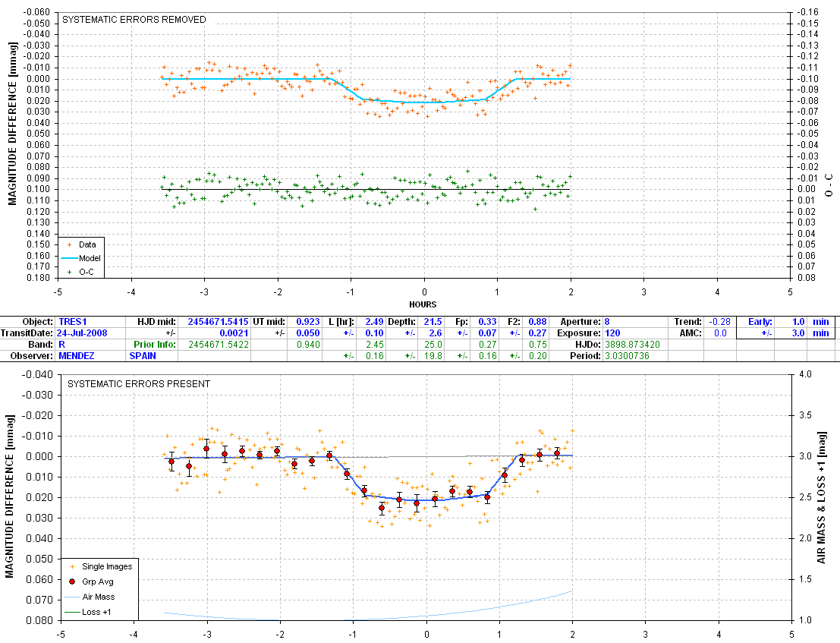The height and width of the screenshot is (643, 840).
Task: Select the object name cell TRES1
Action: pos(72,322)
